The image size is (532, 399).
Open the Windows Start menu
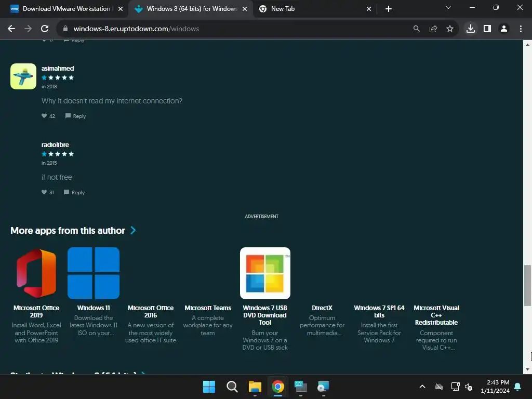pyautogui.click(x=209, y=387)
